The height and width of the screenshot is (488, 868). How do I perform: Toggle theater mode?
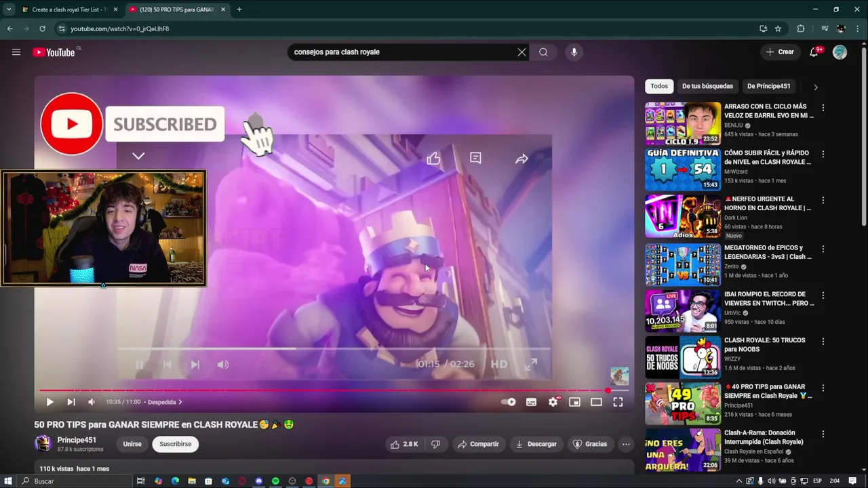(596, 402)
